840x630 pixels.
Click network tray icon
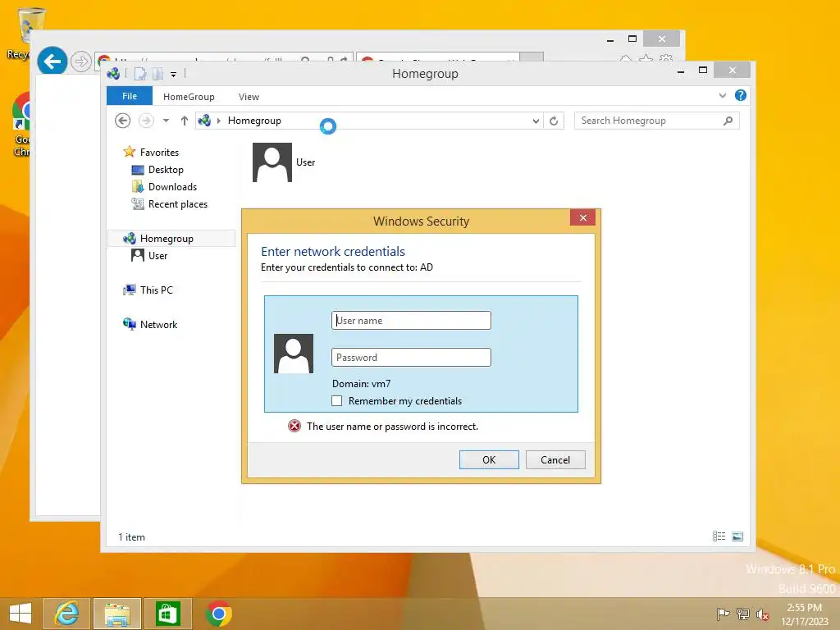click(x=743, y=614)
